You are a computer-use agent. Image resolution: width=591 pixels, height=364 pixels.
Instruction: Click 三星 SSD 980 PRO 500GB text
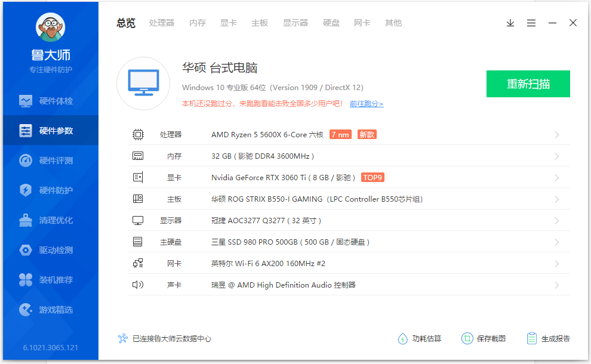pyautogui.click(x=290, y=242)
